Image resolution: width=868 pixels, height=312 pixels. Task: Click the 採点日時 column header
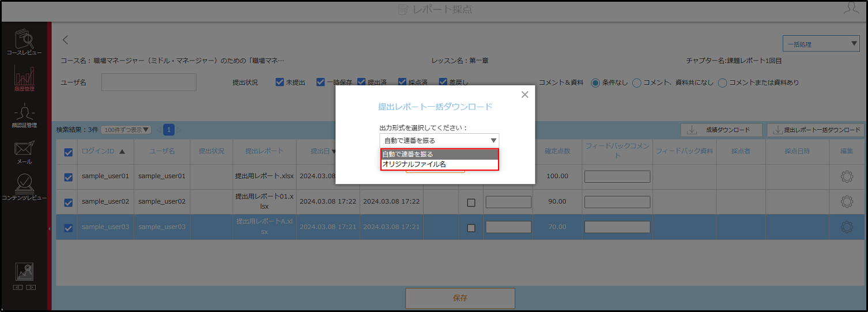(x=797, y=151)
